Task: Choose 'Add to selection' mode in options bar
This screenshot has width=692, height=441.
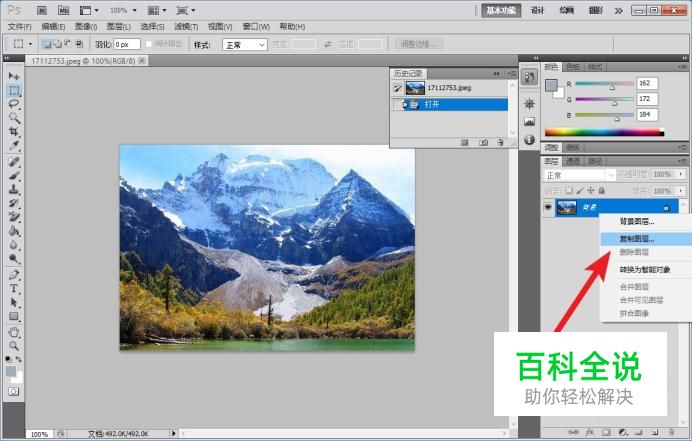Action: (x=57, y=44)
